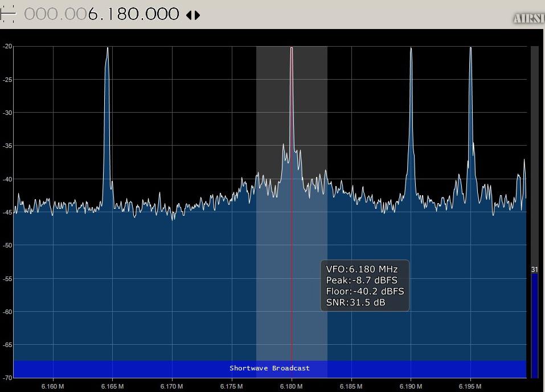Click the "SNR:31.5 dB" readout line
545x392 pixels.
pyautogui.click(x=355, y=303)
